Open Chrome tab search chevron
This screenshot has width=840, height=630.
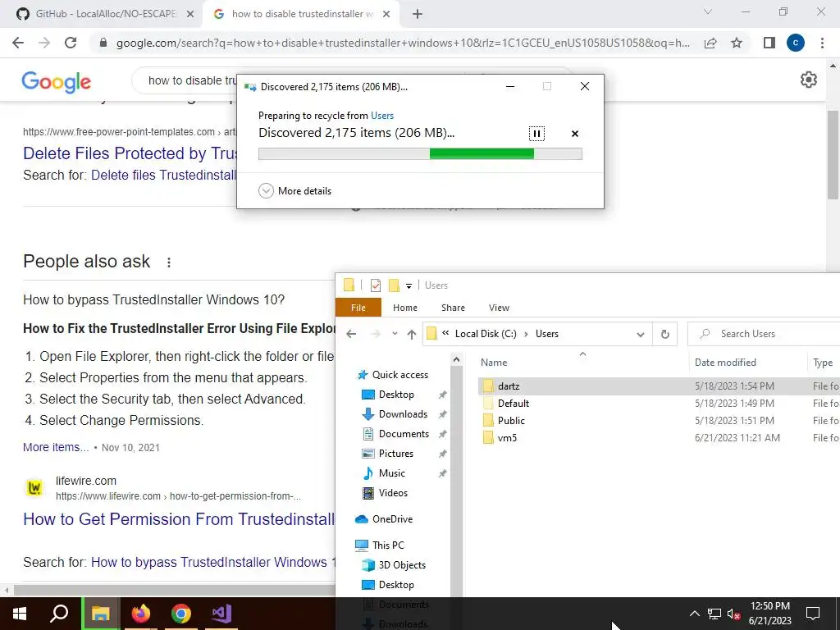click(708, 11)
